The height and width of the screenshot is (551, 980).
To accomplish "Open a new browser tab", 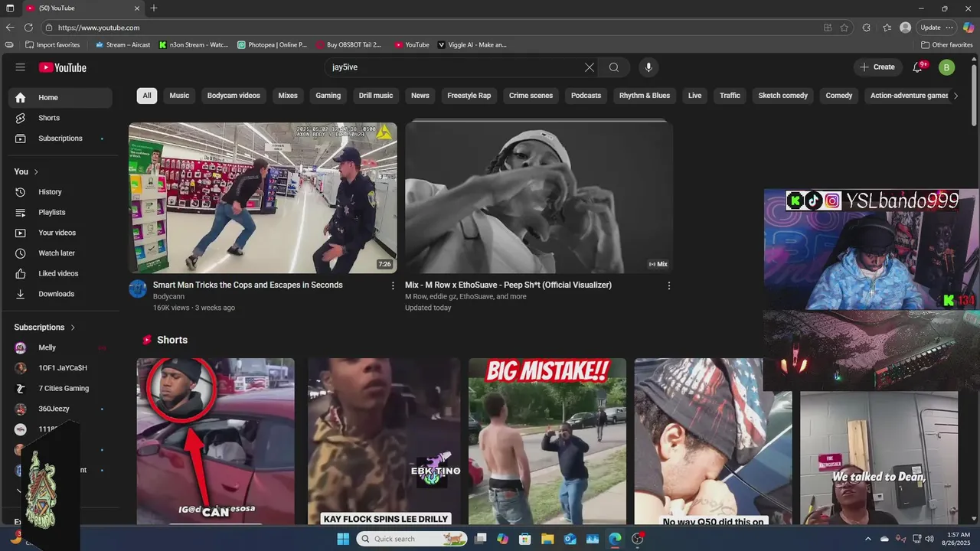I will 154,8.
